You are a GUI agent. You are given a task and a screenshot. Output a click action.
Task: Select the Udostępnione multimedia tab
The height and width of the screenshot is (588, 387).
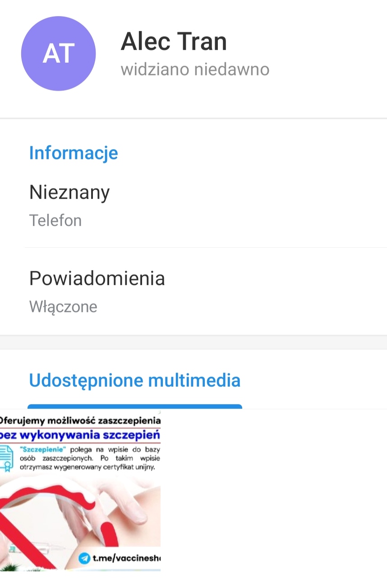point(134,380)
